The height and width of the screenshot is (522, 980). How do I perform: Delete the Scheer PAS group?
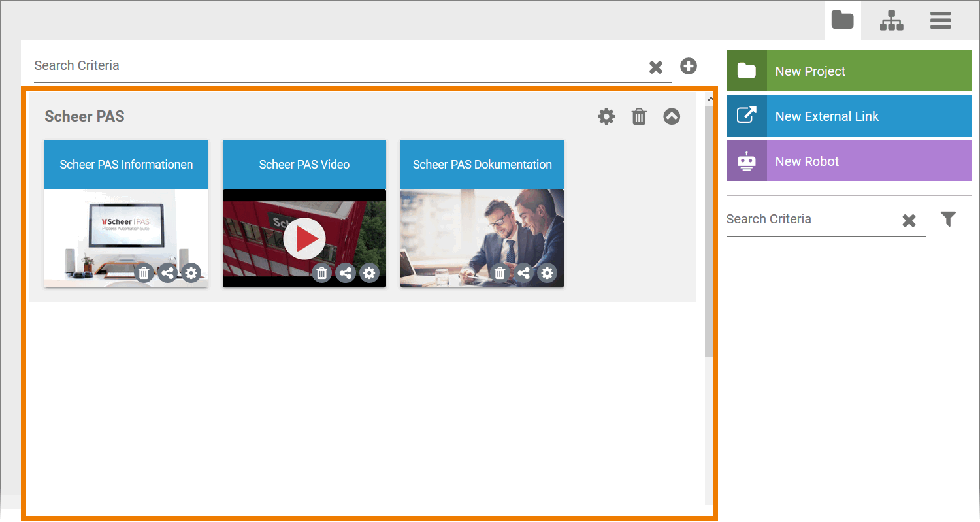point(639,117)
